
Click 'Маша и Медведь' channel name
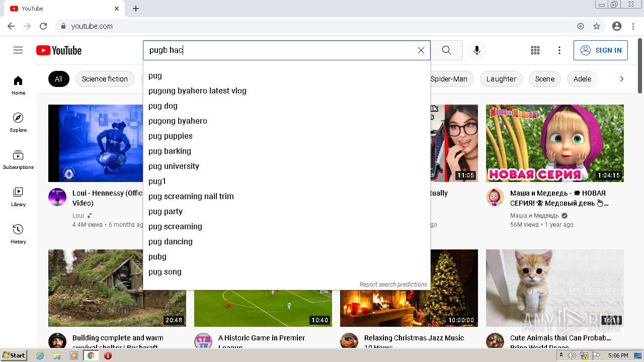click(534, 216)
